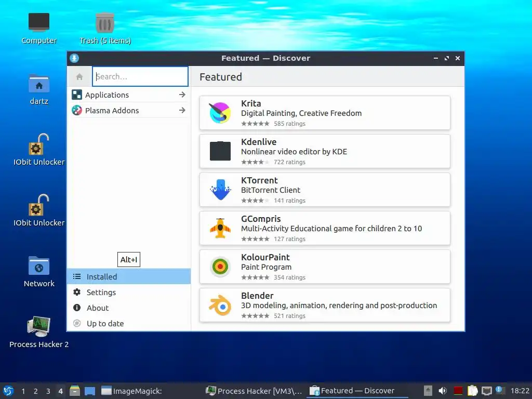Click the Krita star rating
This screenshot has height=399, width=532.
(256, 124)
